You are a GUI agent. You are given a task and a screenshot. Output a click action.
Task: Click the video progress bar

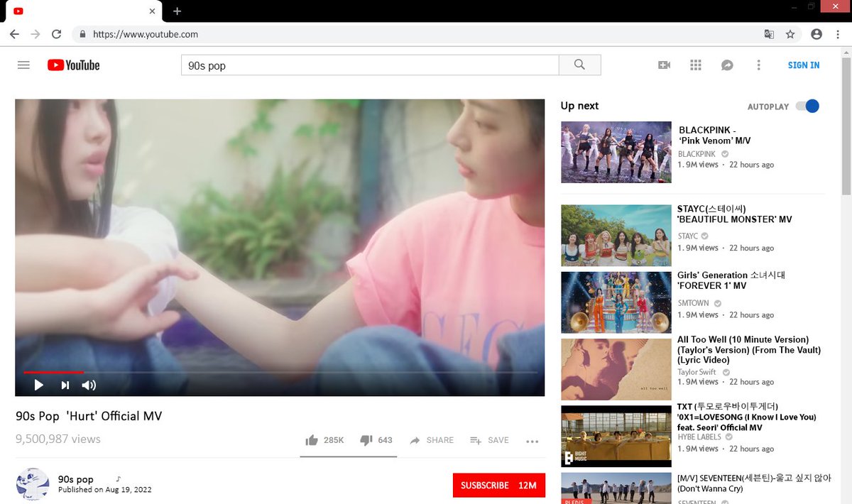280,372
